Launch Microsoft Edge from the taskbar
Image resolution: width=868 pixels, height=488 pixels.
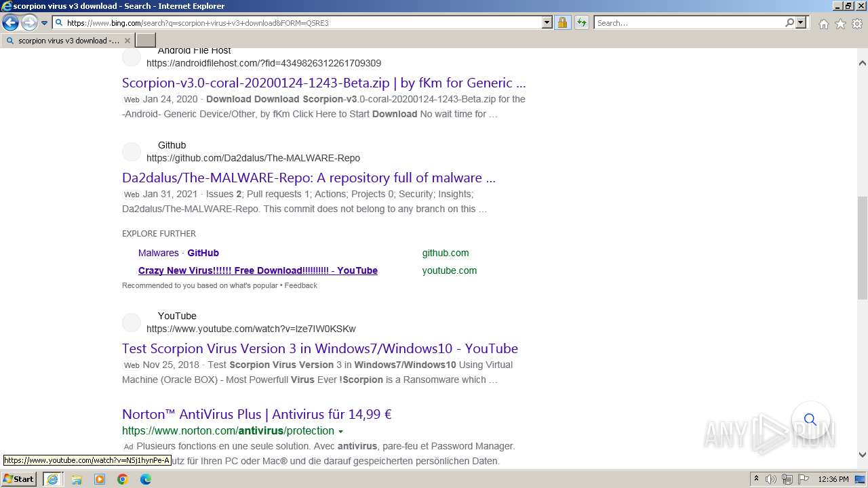pyautogui.click(x=146, y=479)
